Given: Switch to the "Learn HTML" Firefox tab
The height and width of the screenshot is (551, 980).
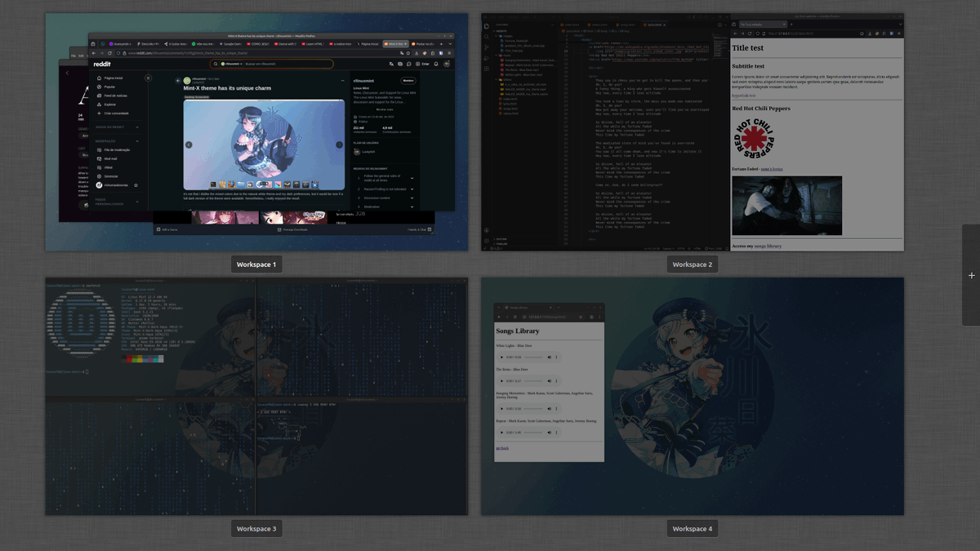Looking at the screenshot, I should pos(313,44).
